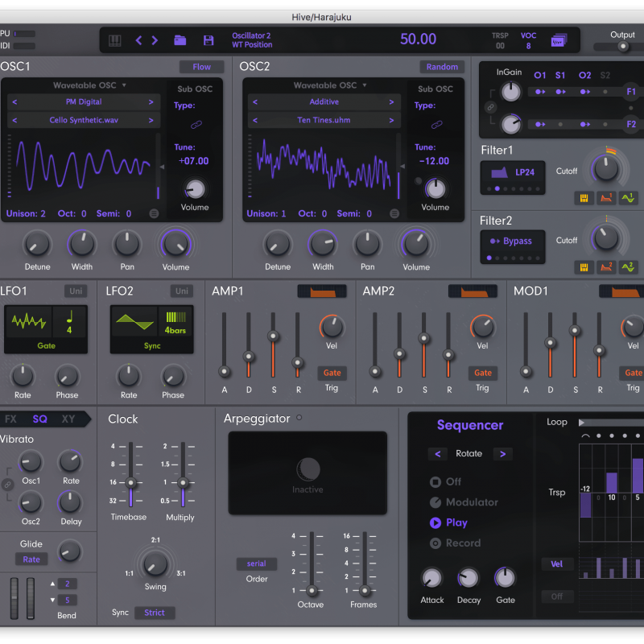The image size is (644, 644).
Task: Click the filter InGain link chain icon
Action: pos(490,107)
